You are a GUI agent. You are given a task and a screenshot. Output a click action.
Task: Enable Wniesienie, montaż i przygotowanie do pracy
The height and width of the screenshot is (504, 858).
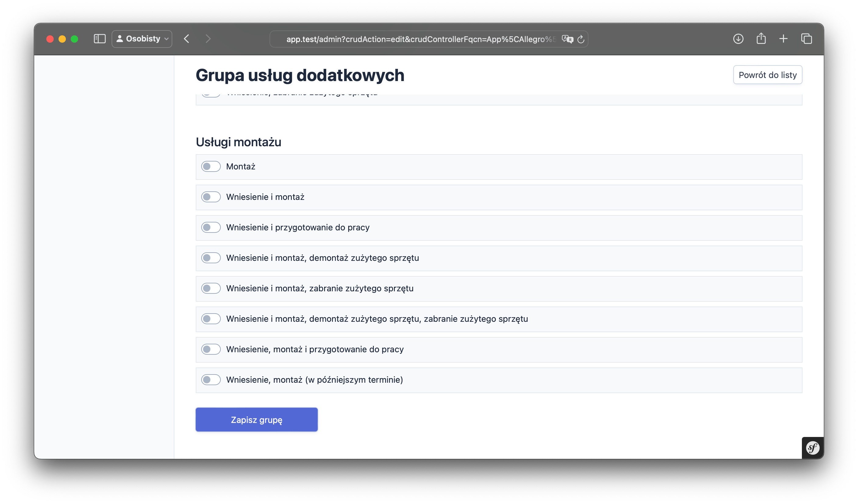pos(211,349)
